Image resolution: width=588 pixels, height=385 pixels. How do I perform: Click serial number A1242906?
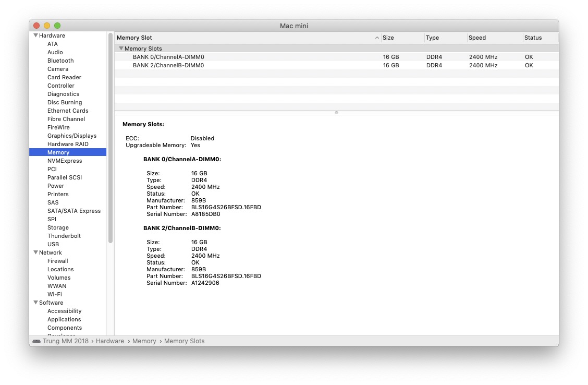coord(205,283)
